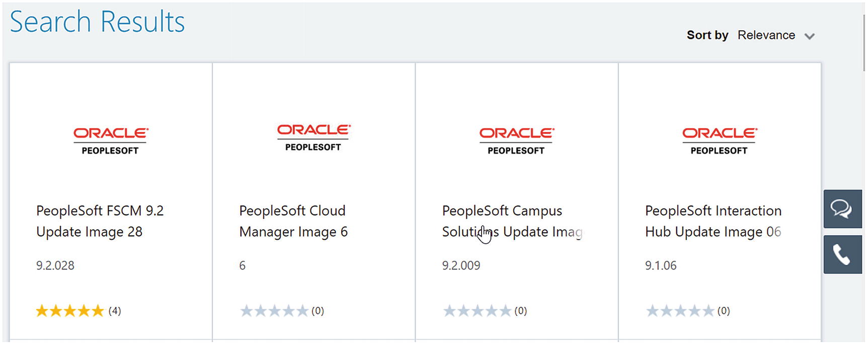Open PeopleSoft Interaction Hub Update Image 06
Image resolution: width=868 pixels, height=345 pixels.
(x=713, y=221)
